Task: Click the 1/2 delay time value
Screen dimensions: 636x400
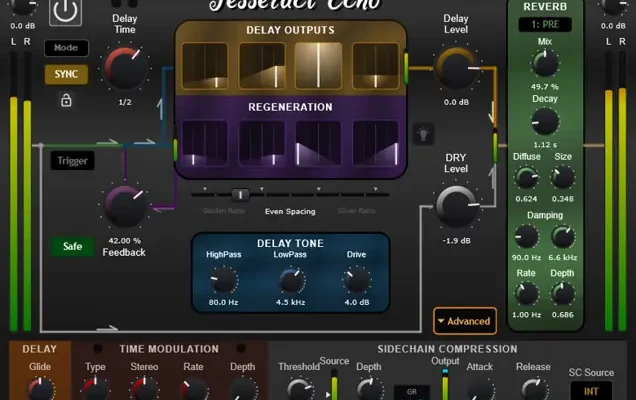Action: click(x=125, y=102)
